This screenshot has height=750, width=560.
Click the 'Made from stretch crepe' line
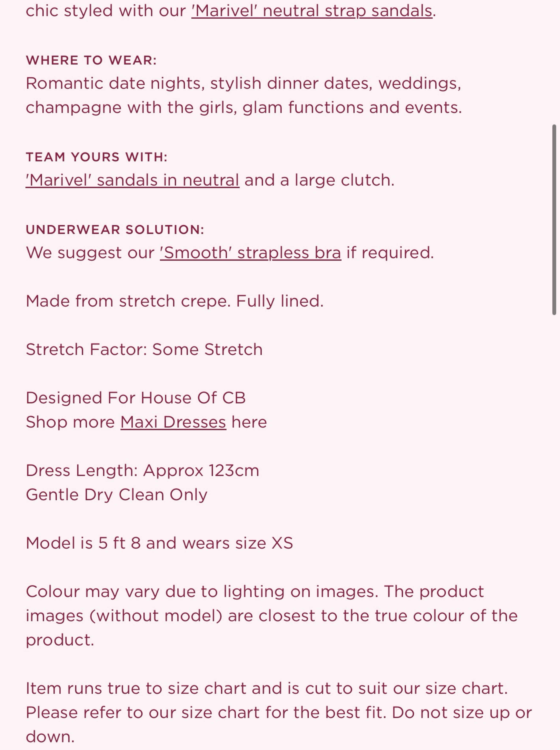[x=175, y=301]
